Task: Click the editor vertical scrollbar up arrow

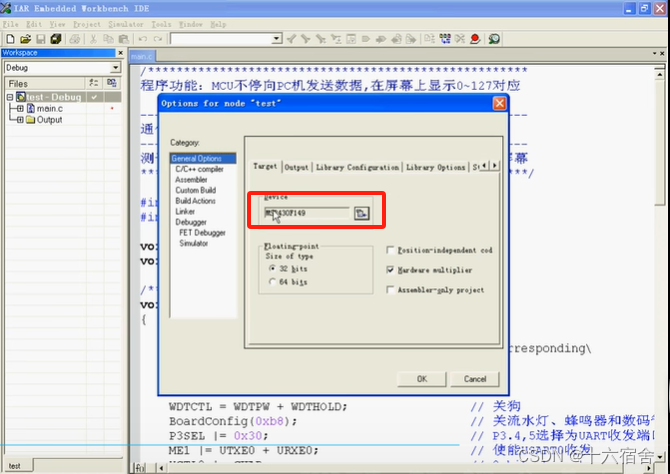Action: coord(660,74)
